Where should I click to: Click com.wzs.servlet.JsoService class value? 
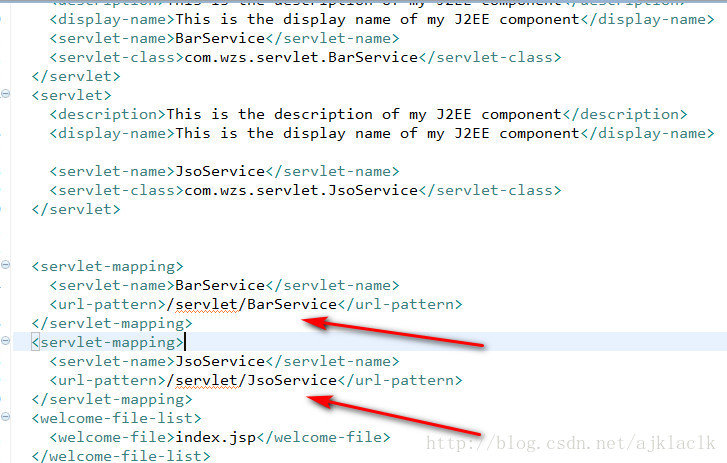301,190
